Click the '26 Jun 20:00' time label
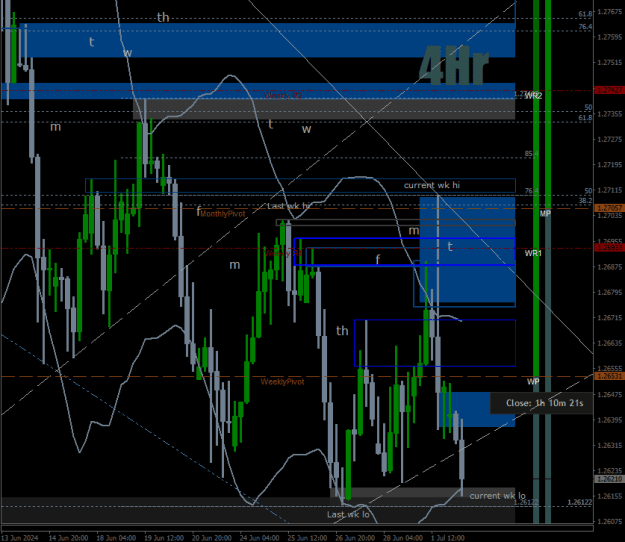This screenshot has width=625, height=542. point(355,538)
